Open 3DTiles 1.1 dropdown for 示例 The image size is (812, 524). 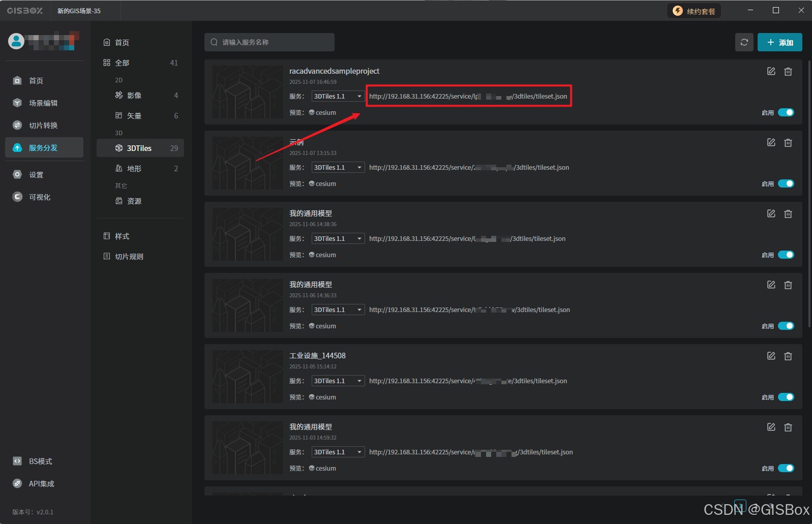coord(338,167)
